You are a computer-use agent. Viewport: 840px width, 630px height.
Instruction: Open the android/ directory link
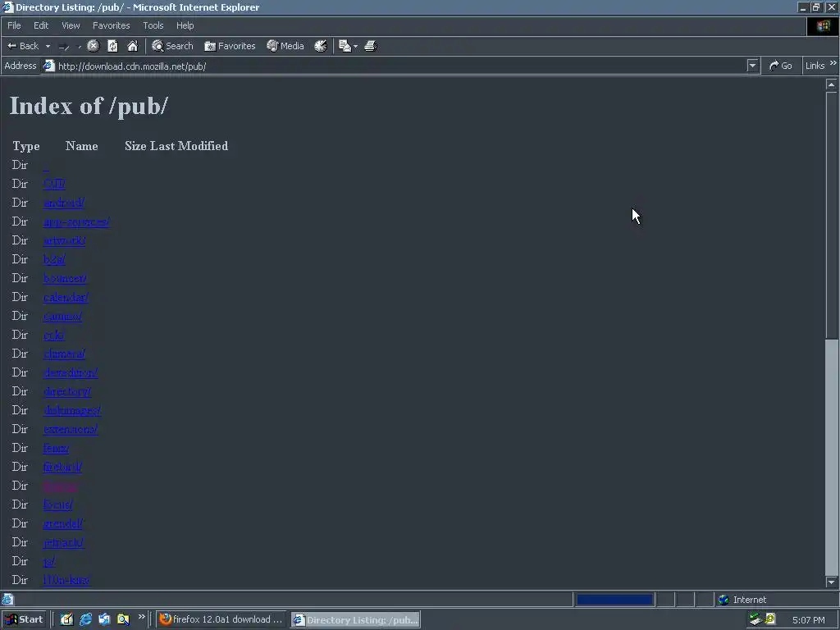64,203
